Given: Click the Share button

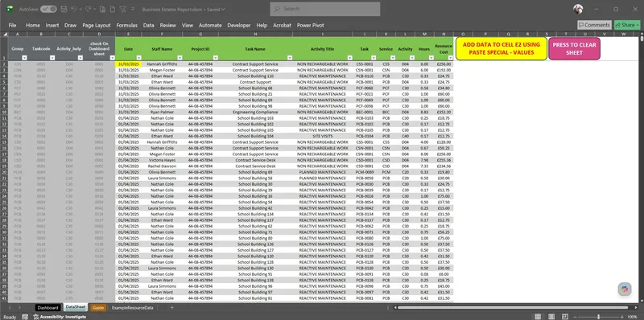Looking at the screenshot, I should [x=626, y=25].
